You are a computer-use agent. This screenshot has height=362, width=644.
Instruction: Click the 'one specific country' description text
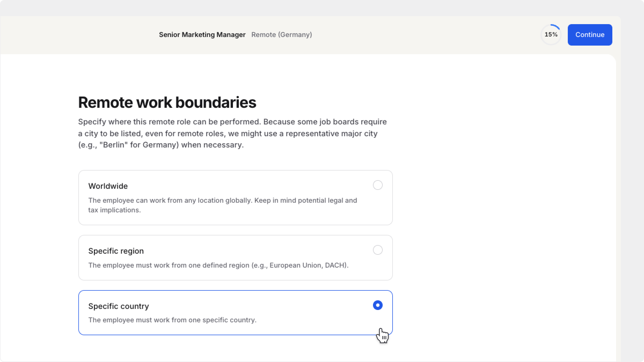point(172,320)
